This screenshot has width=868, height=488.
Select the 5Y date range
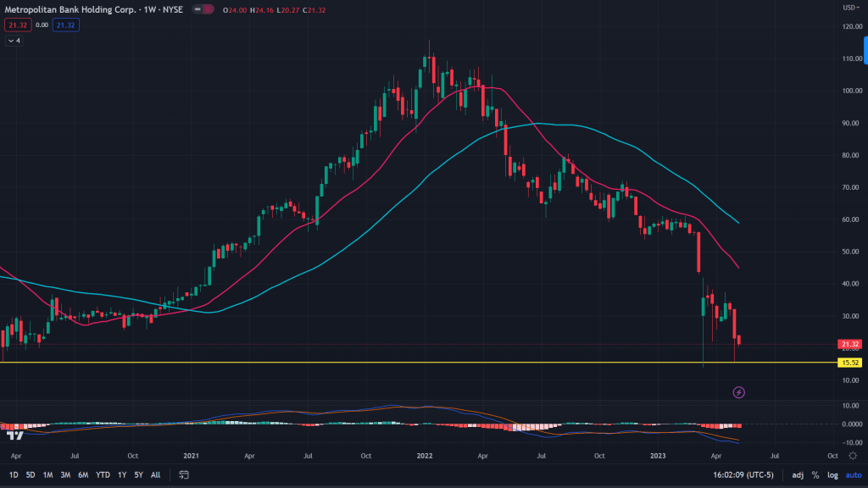[x=139, y=475]
